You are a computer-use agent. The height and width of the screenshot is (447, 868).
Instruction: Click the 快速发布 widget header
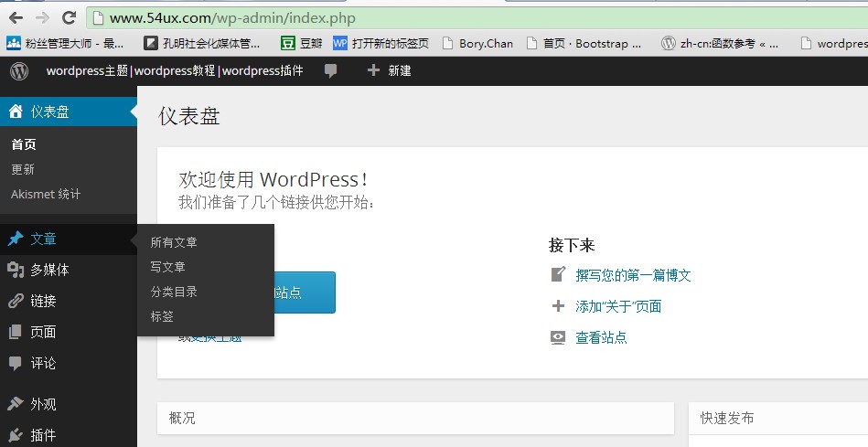(778, 418)
